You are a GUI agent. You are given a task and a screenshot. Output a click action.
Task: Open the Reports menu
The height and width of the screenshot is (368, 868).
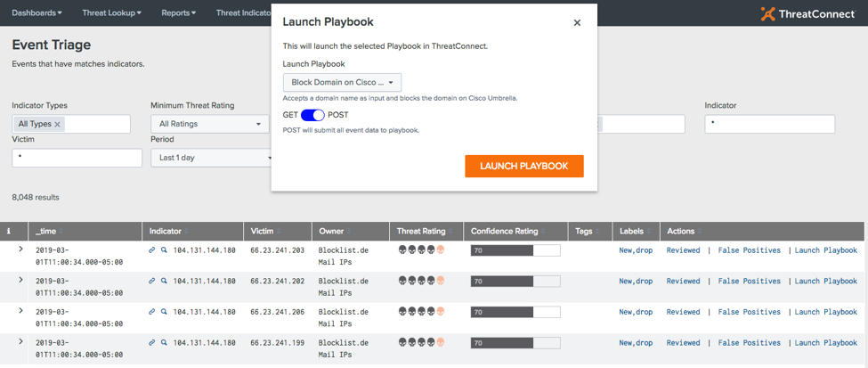click(178, 12)
